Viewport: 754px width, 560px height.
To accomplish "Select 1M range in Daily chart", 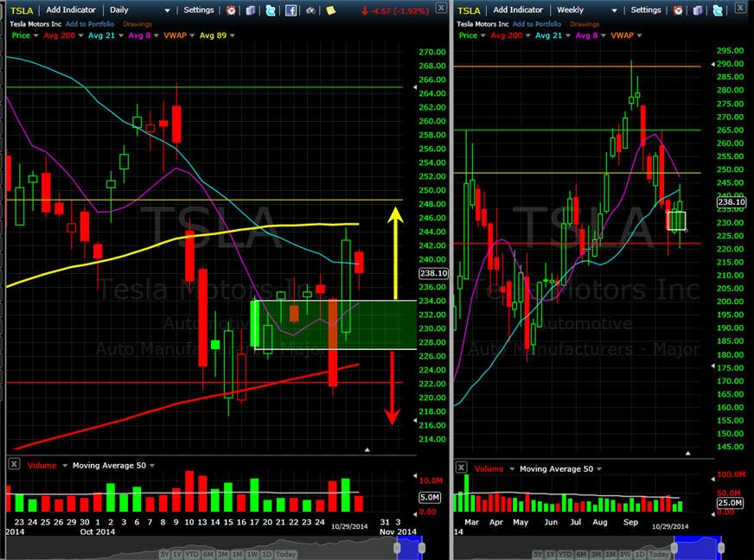I will (238, 554).
